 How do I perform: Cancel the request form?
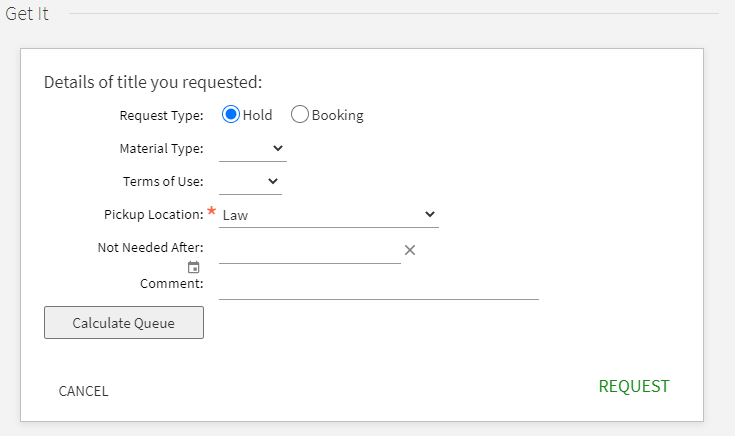(83, 391)
